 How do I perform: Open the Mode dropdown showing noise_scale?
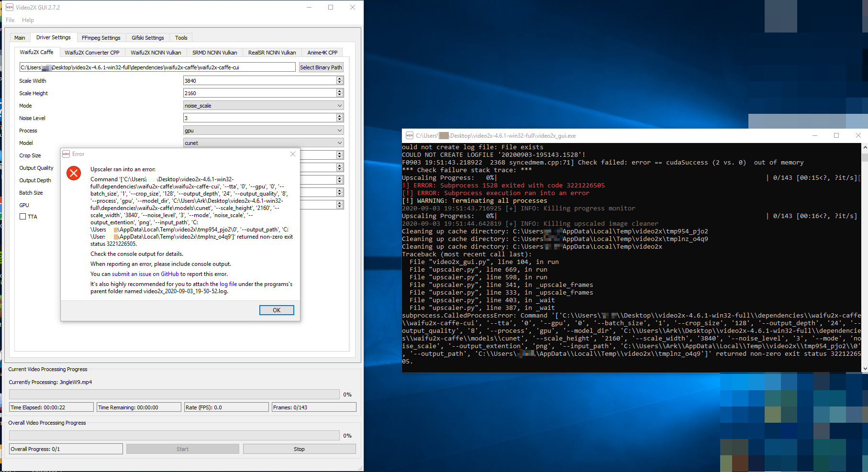pos(263,106)
